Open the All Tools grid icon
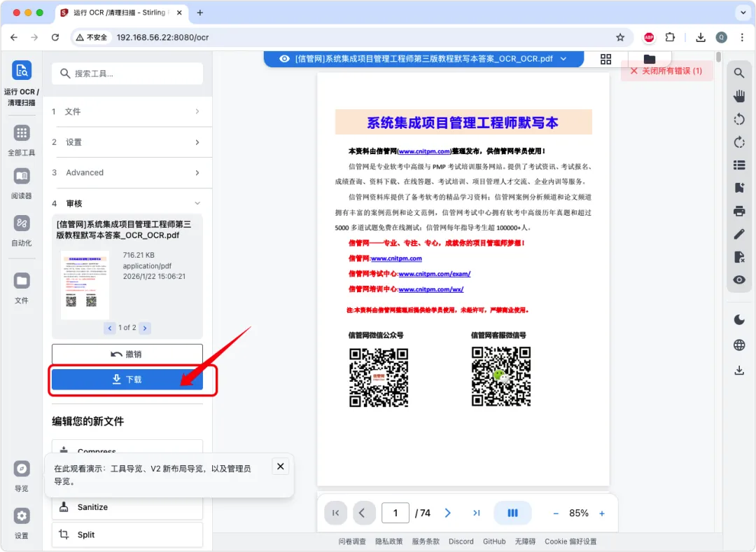Viewport: 756px width, 552px height. pyautogui.click(x=22, y=132)
